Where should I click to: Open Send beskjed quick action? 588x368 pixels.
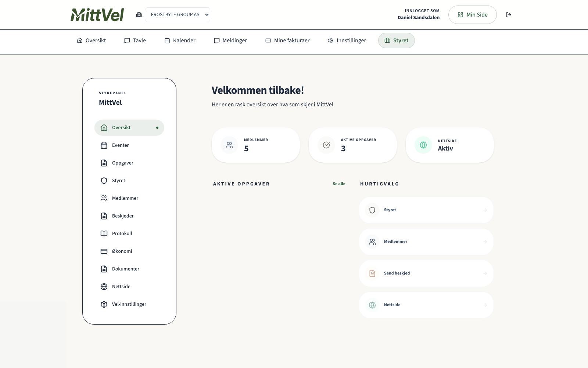(426, 273)
